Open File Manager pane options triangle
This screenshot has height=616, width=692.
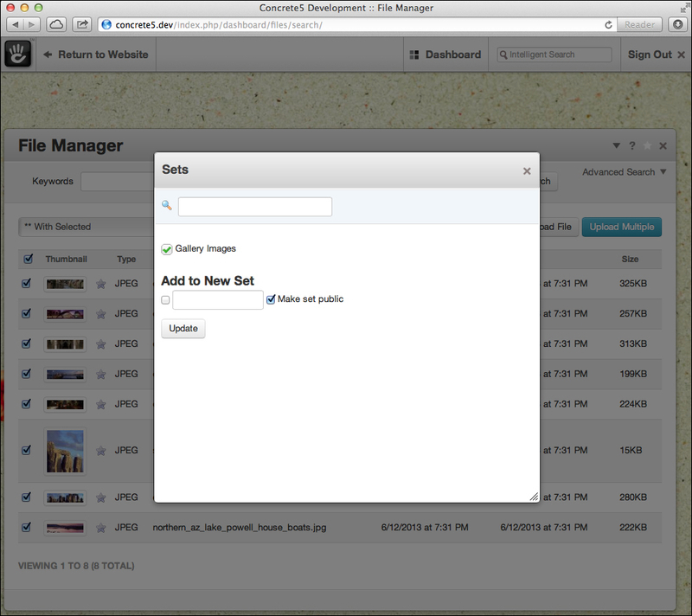(617, 145)
